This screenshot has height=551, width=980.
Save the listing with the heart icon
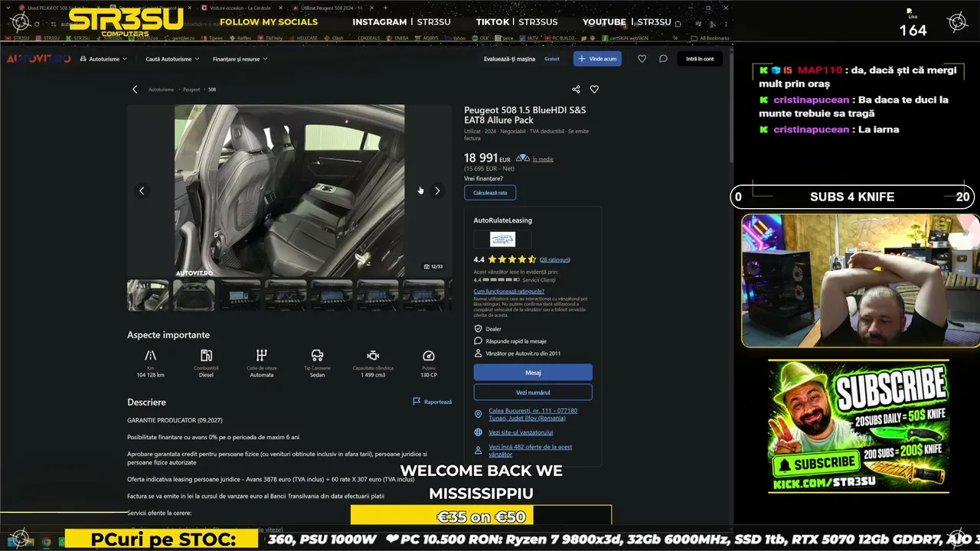[594, 90]
